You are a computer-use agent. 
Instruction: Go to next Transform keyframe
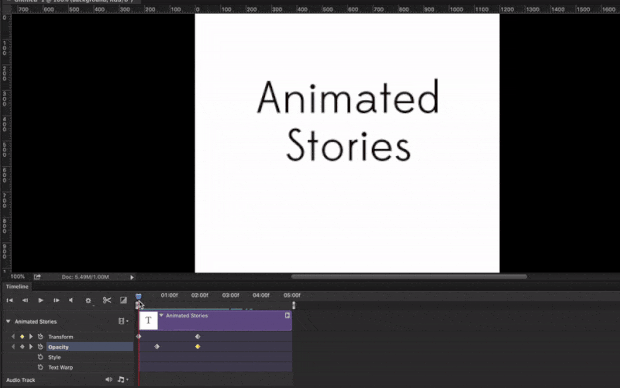tap(30, 337)
